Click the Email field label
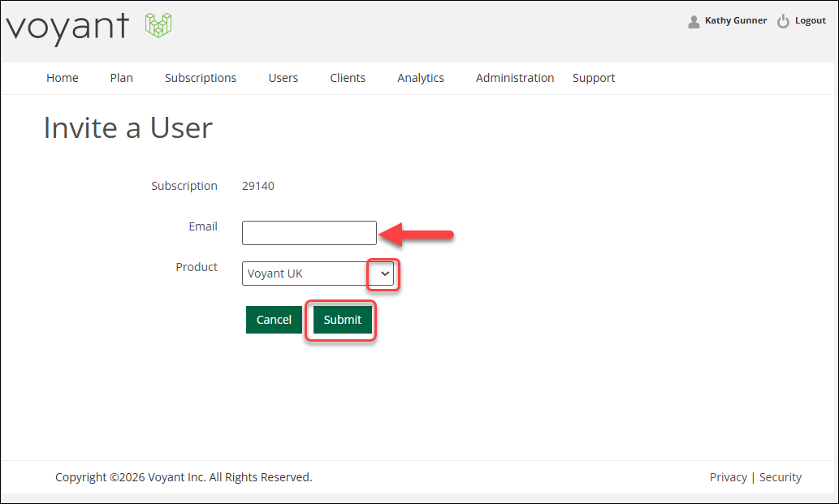This screenshot has width=839, height=504. tap(203, 226)
